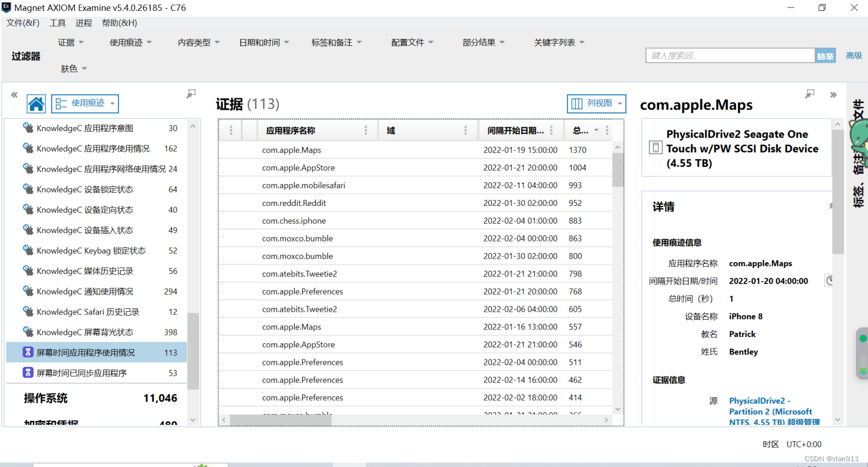Screen dimensions: 868x467
Task: Click the pin icon of artifacts panel
Action: pos(192,94)
